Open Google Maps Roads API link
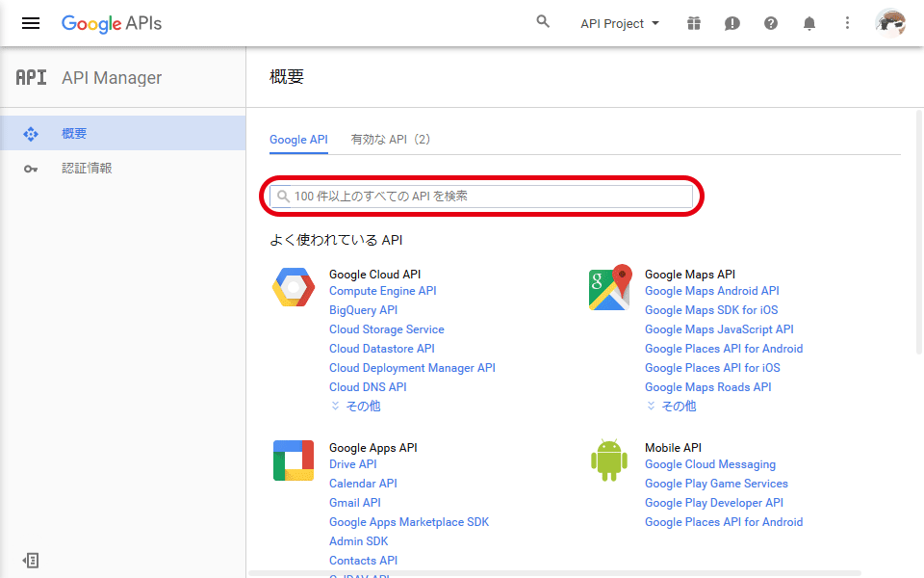Image resolution: width=924 pixels, height=578 pixels. (x=707, y=387)
